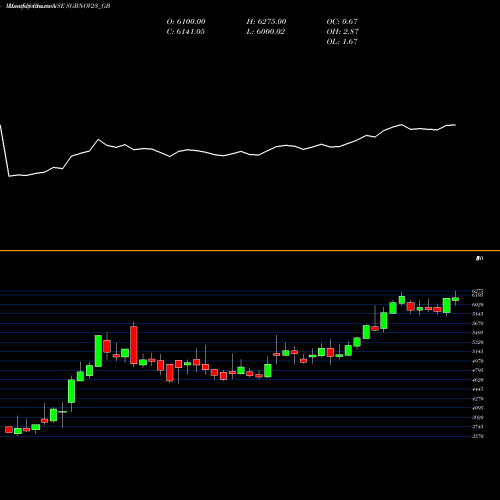Select the last green candlestick on chart

coord(455,299)
